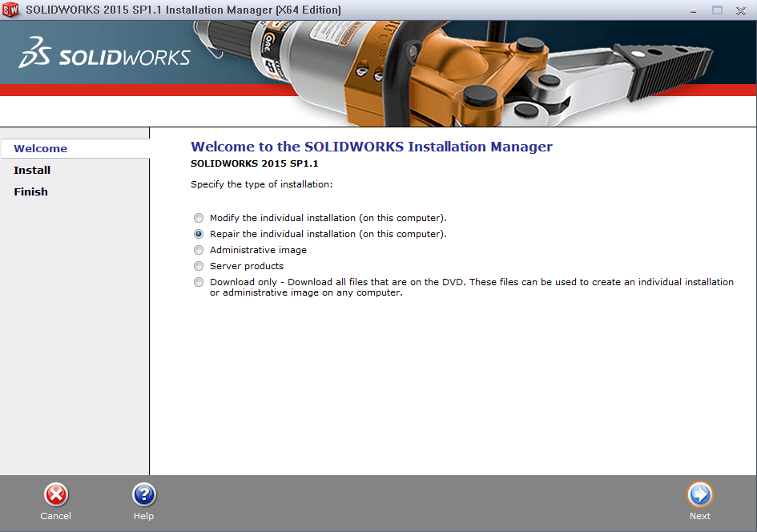Select the Repair individual installation option
757x532 pixels.
point(198,233)
